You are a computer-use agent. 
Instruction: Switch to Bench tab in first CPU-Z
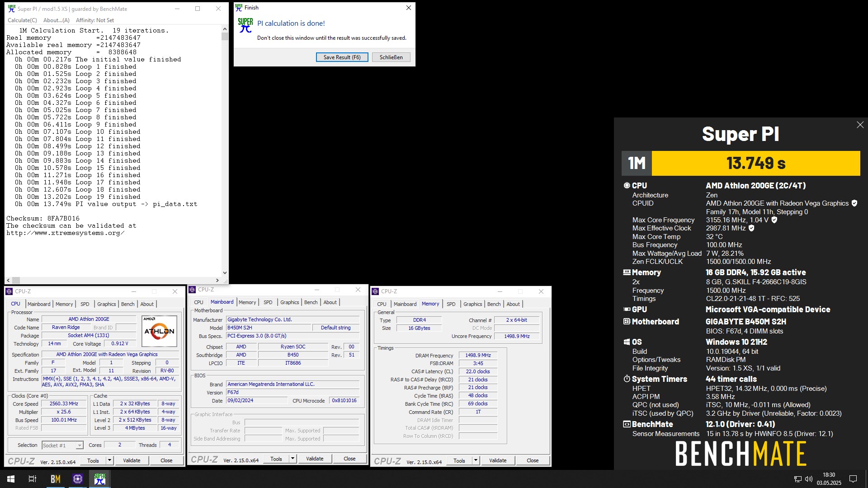pyautogui.click(x=127, y=304)
